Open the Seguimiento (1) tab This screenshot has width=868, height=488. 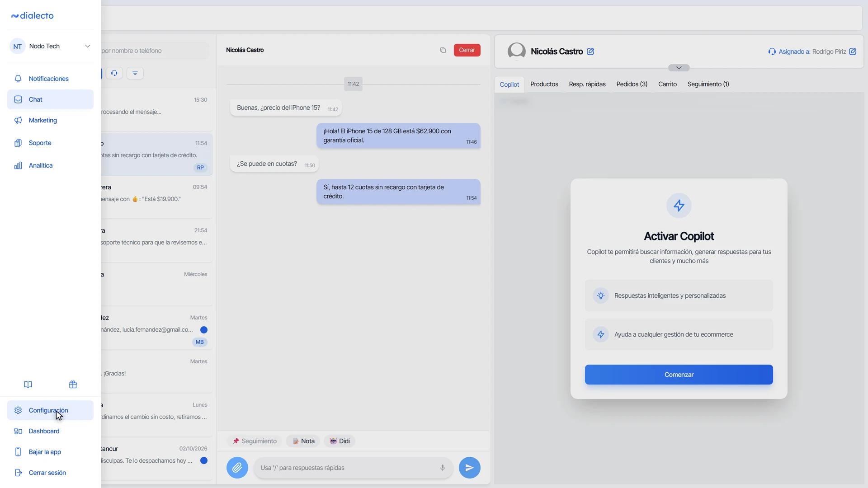click(x=708, y=84)
